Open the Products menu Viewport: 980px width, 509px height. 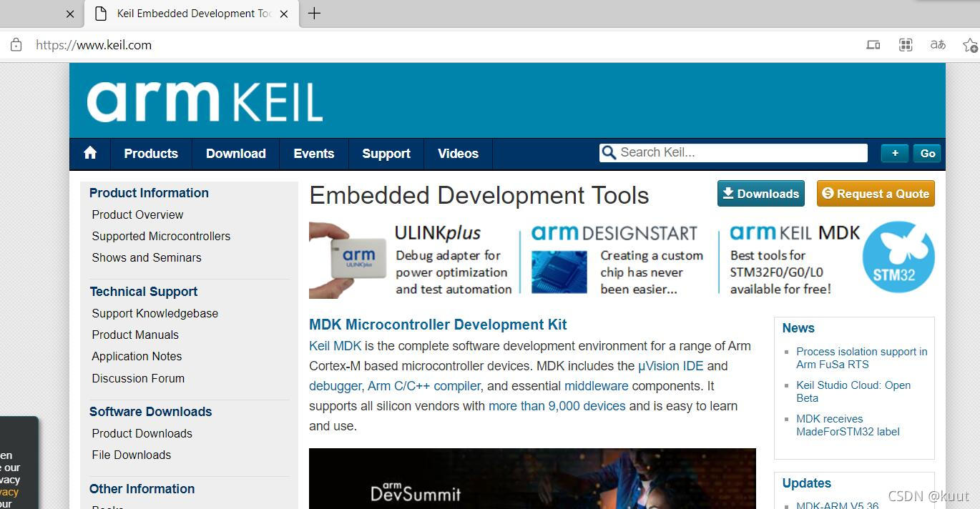[x=151, y=154]
